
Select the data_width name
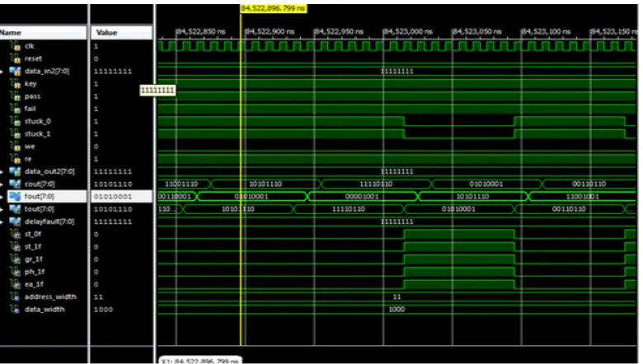45,310
